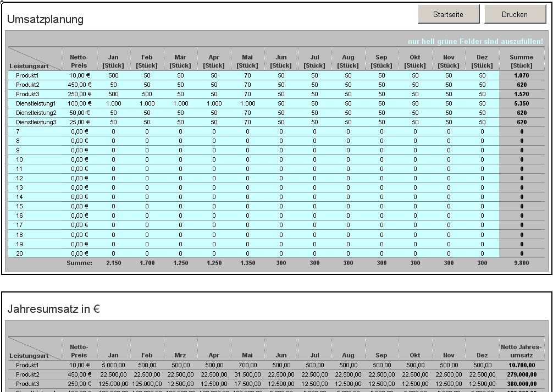Edit Dienstleistung2 net price 50,00 €
553x392 pixels.
coord(79,113)
